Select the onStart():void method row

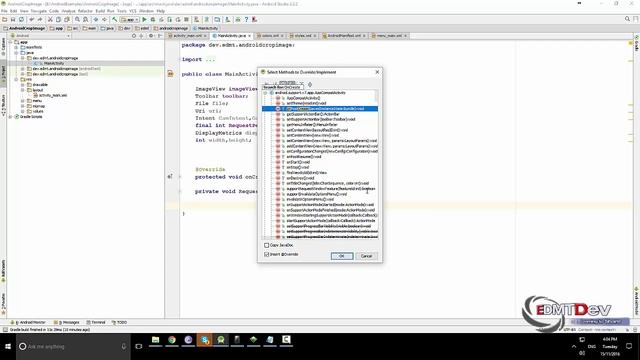(x=298, y=162)
